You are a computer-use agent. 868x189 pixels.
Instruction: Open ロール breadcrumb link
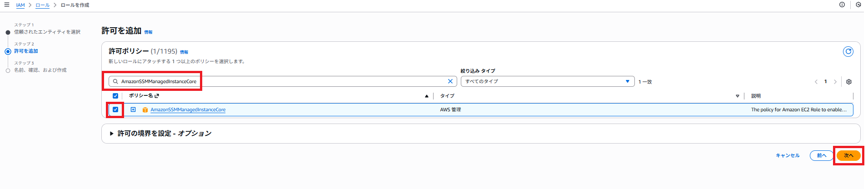point(42,5)
